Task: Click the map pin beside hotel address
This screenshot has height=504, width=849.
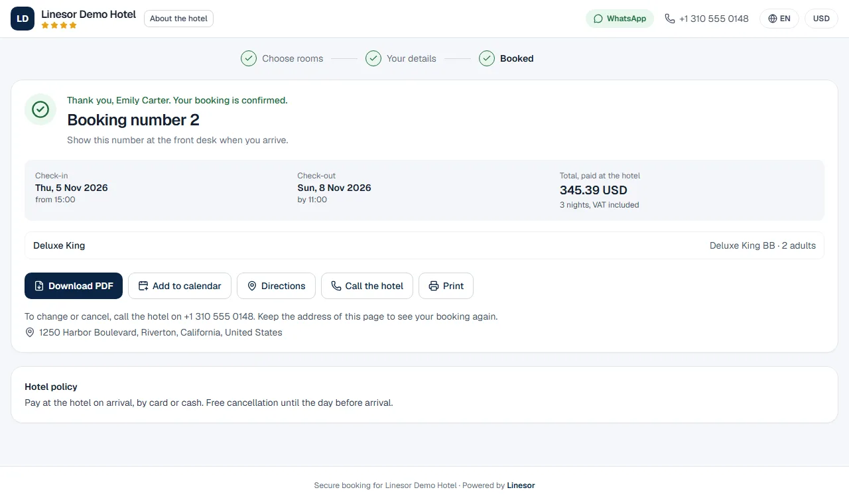Action: pyautogui.click(x=30, y=332)
